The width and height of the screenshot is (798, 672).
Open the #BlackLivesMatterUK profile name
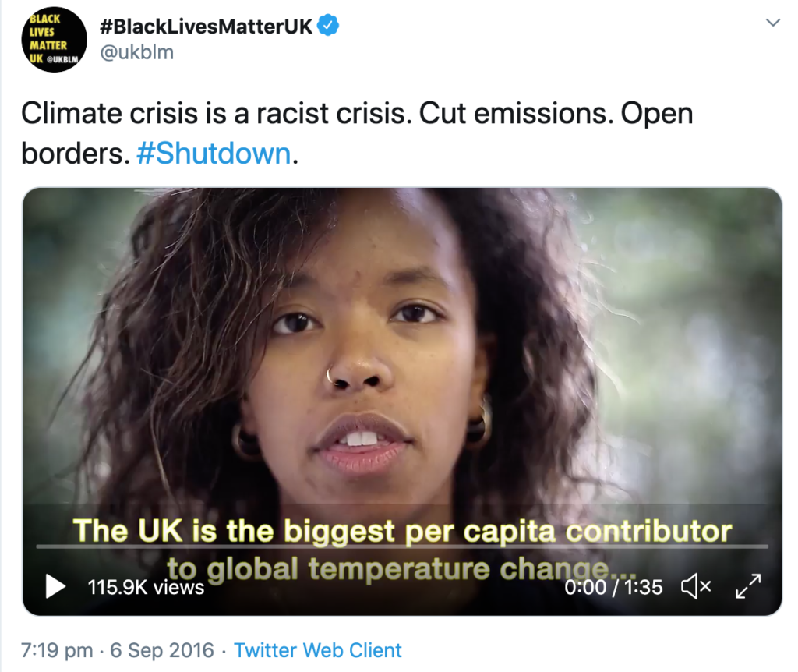pyautogui.click(x=206, y=27)
